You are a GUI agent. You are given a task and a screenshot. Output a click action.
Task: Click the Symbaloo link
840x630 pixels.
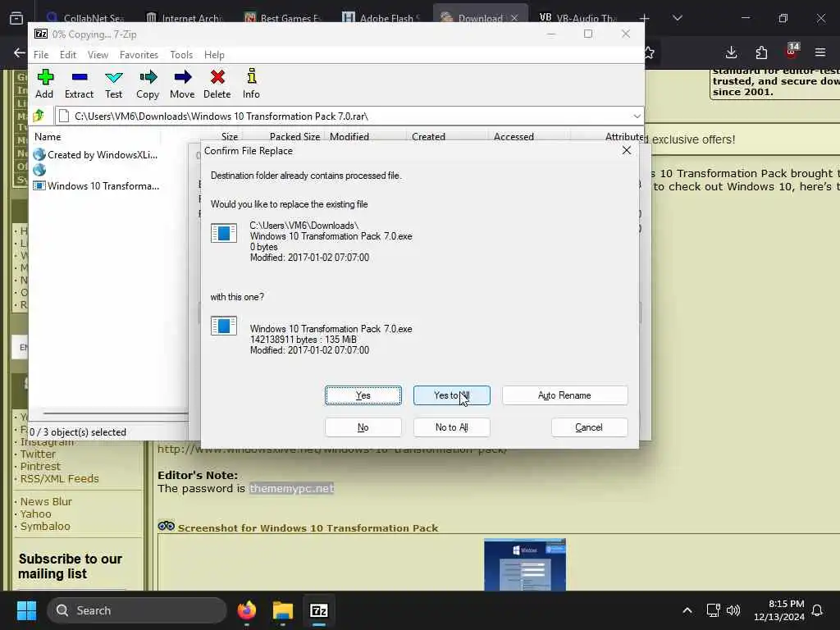[45, 526]
